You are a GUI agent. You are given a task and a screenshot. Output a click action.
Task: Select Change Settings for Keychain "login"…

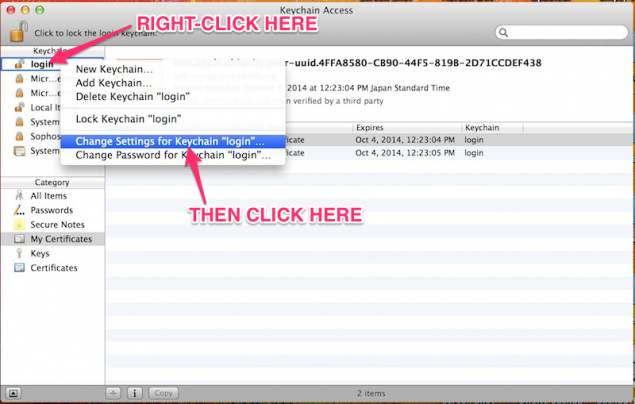pos(173,141)
